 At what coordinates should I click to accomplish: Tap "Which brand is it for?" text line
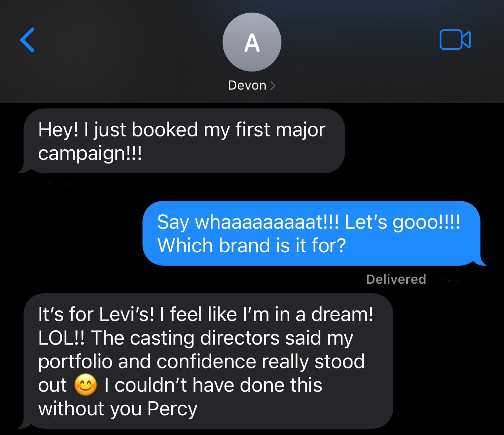252,245
